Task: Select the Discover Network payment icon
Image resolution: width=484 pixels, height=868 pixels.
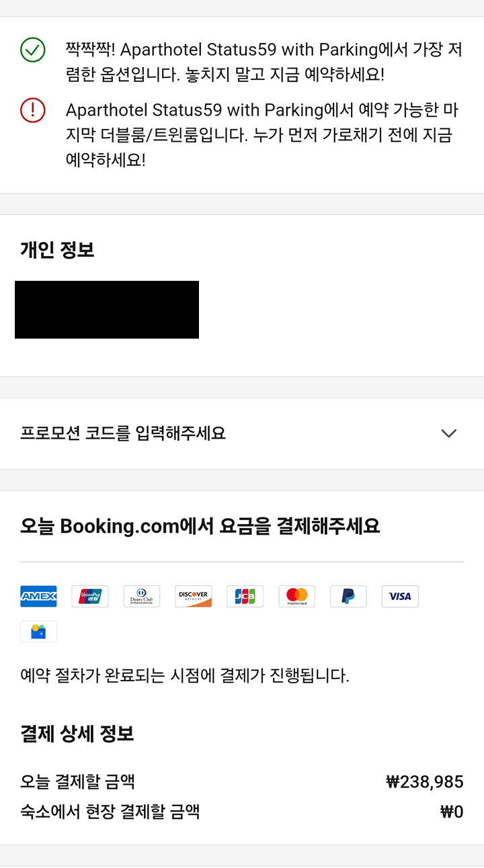Action: 194,596
